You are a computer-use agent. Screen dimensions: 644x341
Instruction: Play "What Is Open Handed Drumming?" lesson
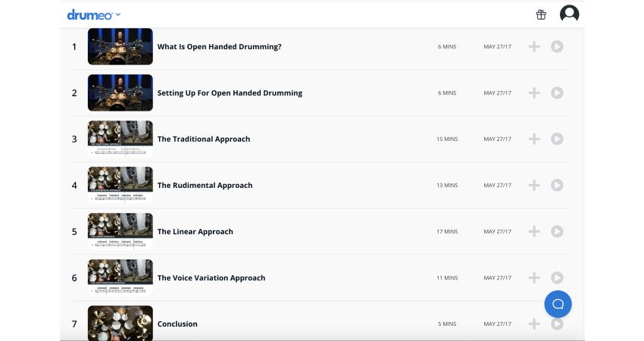557,47
